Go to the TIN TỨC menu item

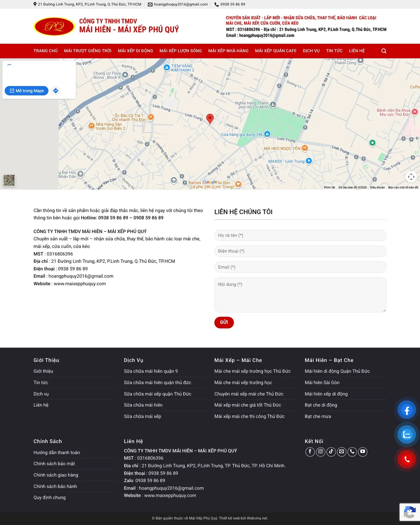coord(334,51)
